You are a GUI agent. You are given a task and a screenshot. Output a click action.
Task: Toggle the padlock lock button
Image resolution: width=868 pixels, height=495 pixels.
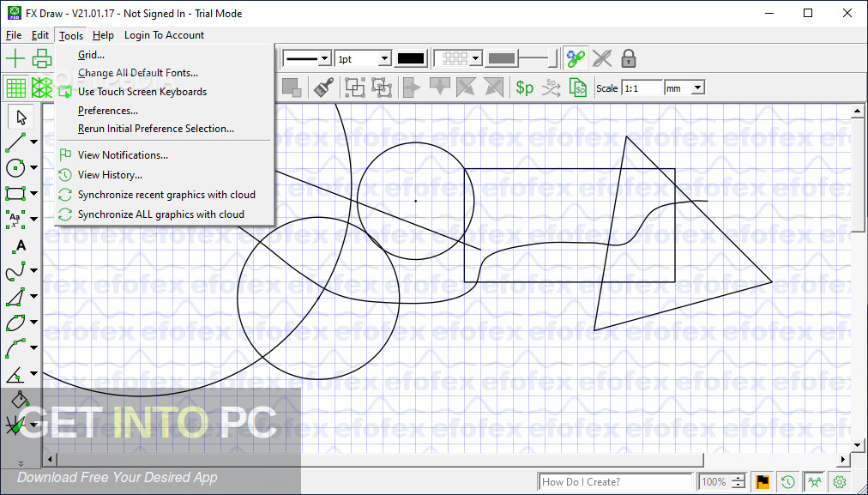(x=629, y=57)
